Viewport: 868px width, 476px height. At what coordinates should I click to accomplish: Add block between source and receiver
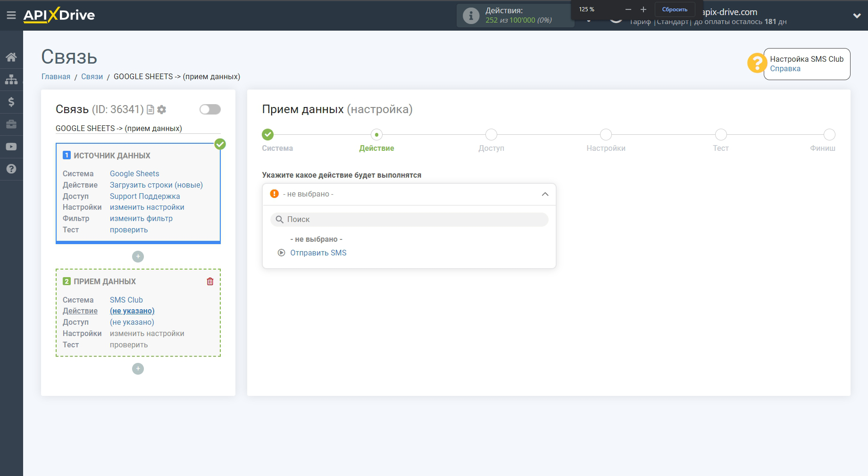tap(138, 256)
